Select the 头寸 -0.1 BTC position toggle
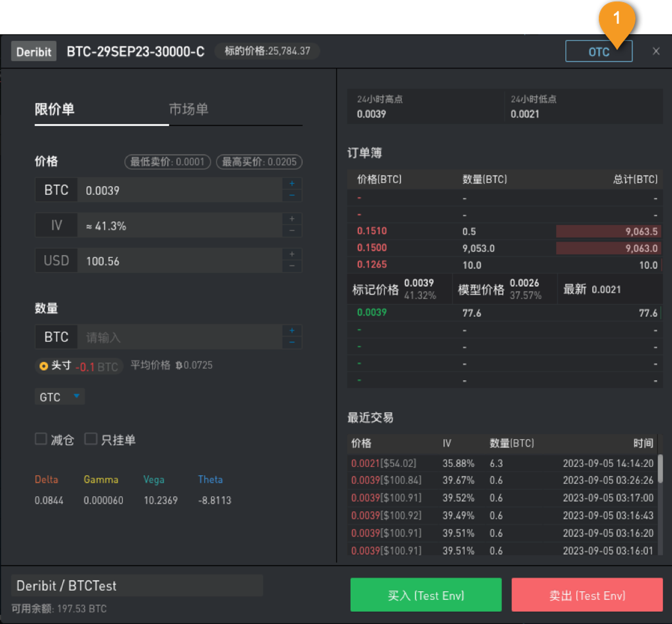Viewport: 672px width, 624px height. point(79,366)
